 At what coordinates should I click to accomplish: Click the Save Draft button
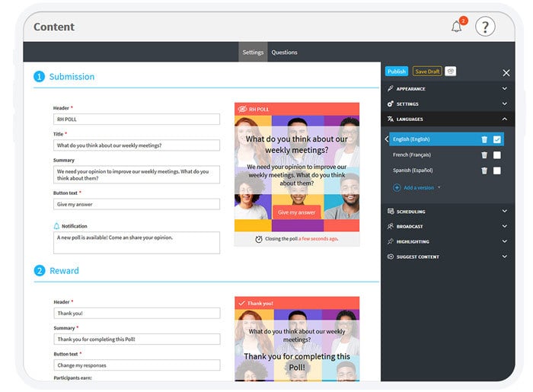(x=427, y=72)
